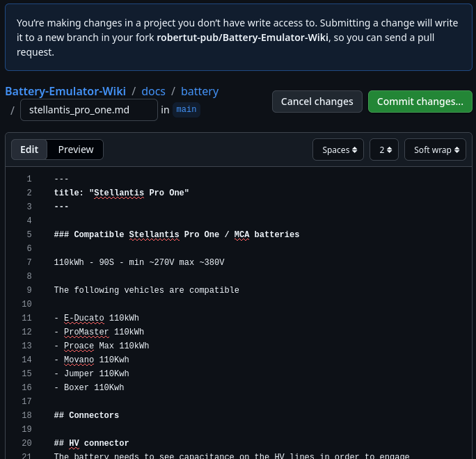Cancel changes to the file
The height and width of the screenshot is (459, 476).
pos(317,102)
